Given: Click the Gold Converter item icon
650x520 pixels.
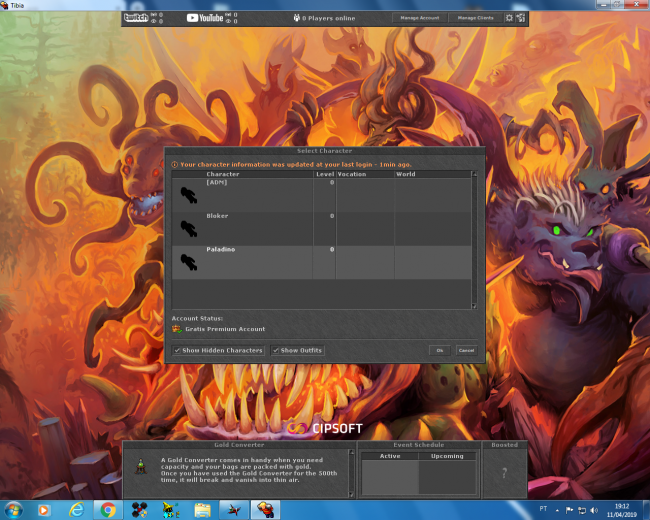Looking at the screenshot, I should tap(141, 467).
